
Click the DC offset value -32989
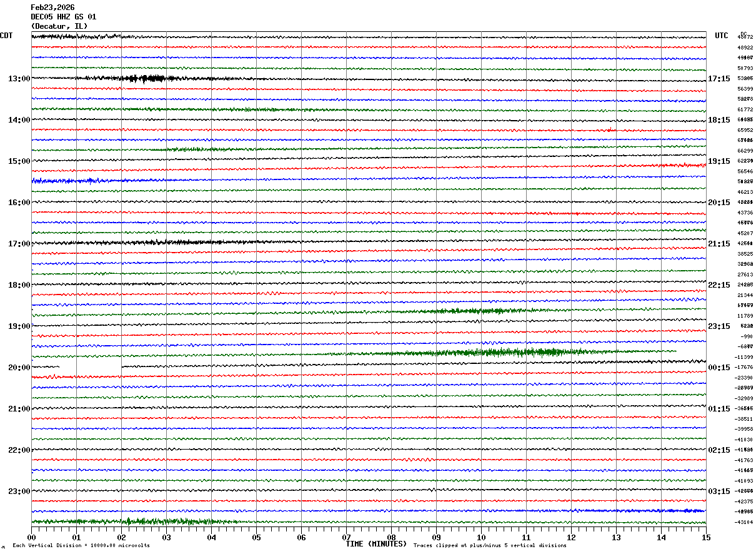(744, 398)
